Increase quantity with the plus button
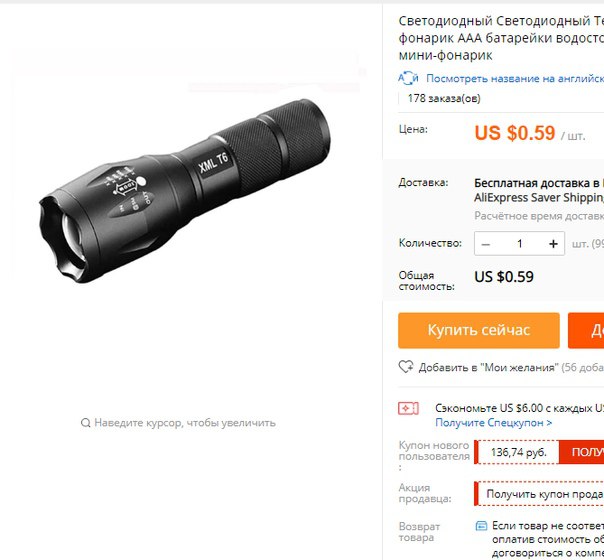 (x=553, y=244)
